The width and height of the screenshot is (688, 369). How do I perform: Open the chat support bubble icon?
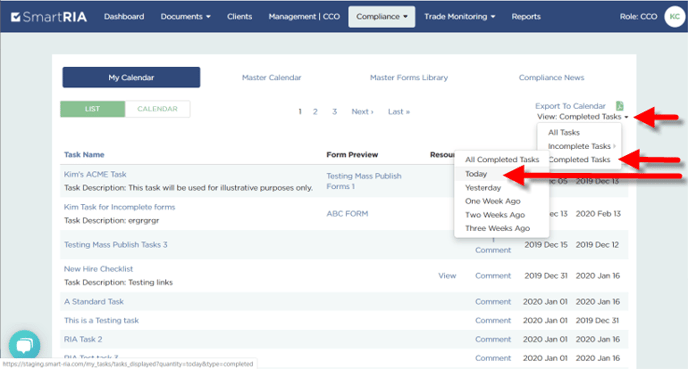point(25,345)
